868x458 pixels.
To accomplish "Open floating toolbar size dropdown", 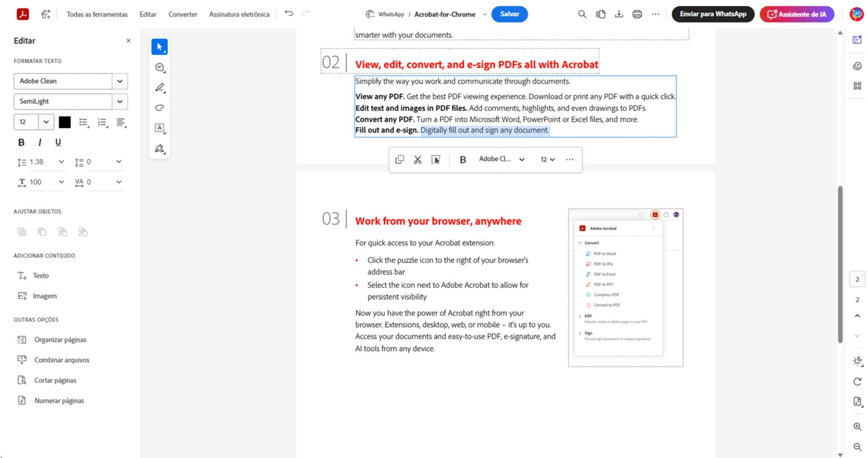I will click(547, 160).
